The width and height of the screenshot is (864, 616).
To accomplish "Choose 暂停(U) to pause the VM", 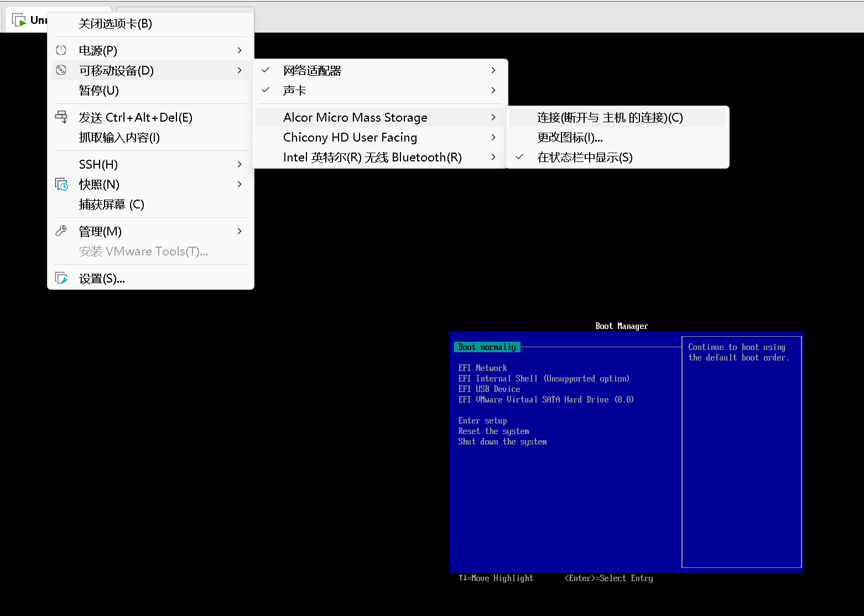I will [98, 91].
